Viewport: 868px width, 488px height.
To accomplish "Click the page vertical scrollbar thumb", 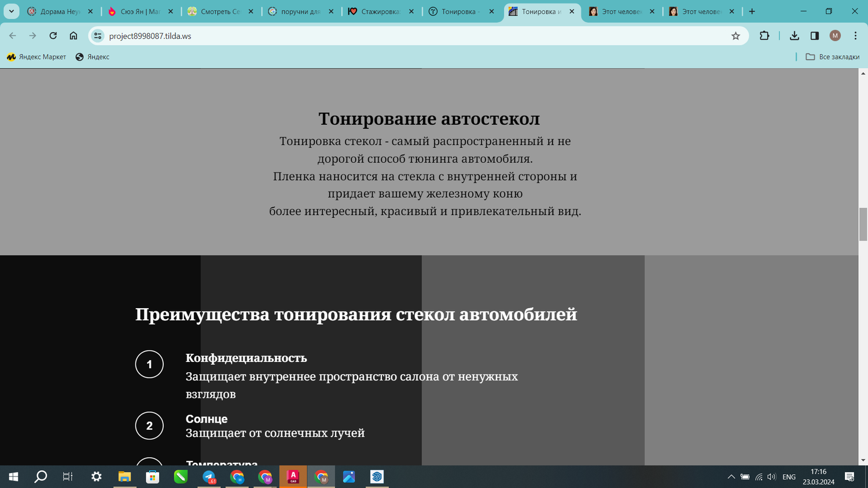I will pos(863,224).
